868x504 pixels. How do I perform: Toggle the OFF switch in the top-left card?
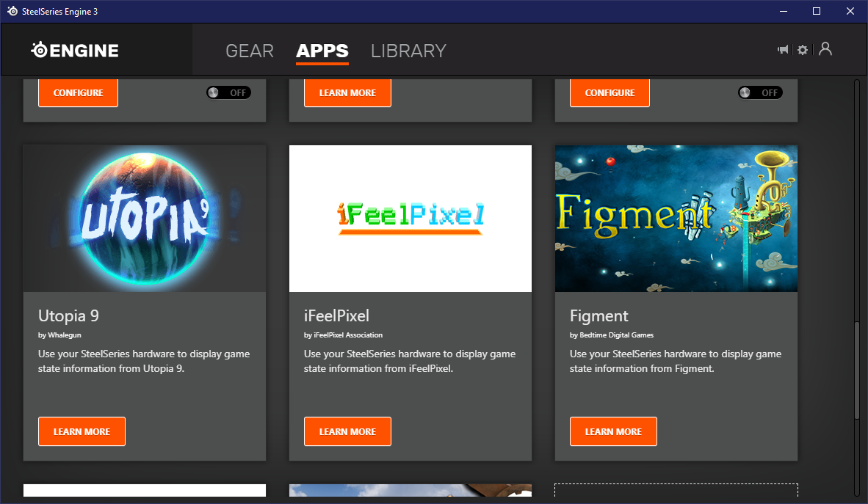[228, 92]
